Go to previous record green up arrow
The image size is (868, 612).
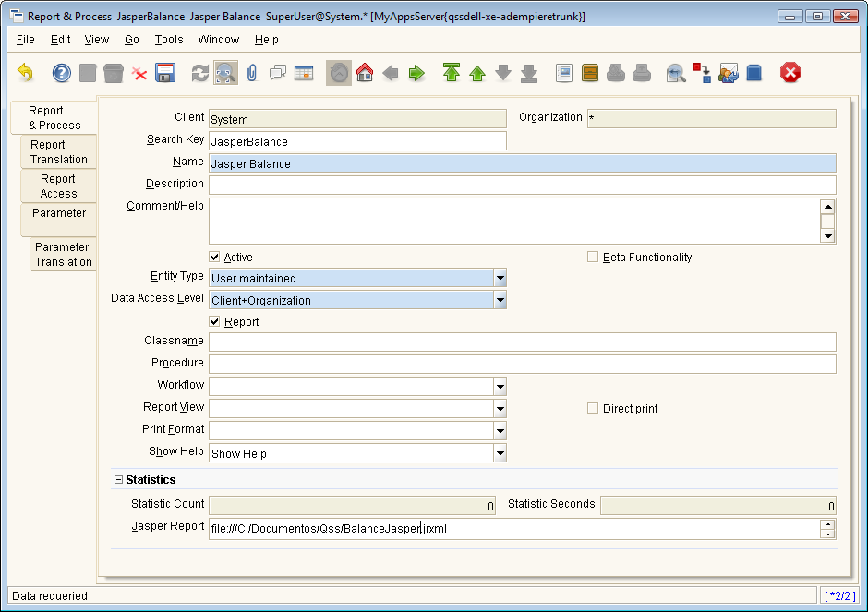click(477, 73)
